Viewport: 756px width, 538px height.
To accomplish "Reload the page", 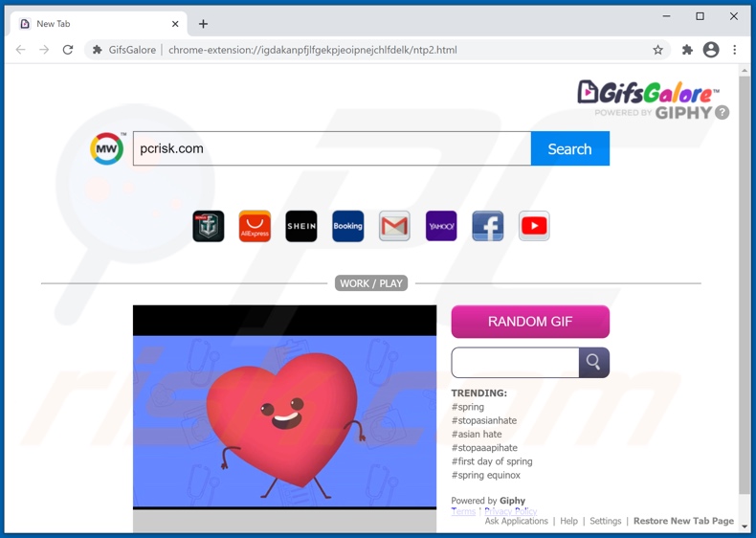I will [x=68, y=50].
